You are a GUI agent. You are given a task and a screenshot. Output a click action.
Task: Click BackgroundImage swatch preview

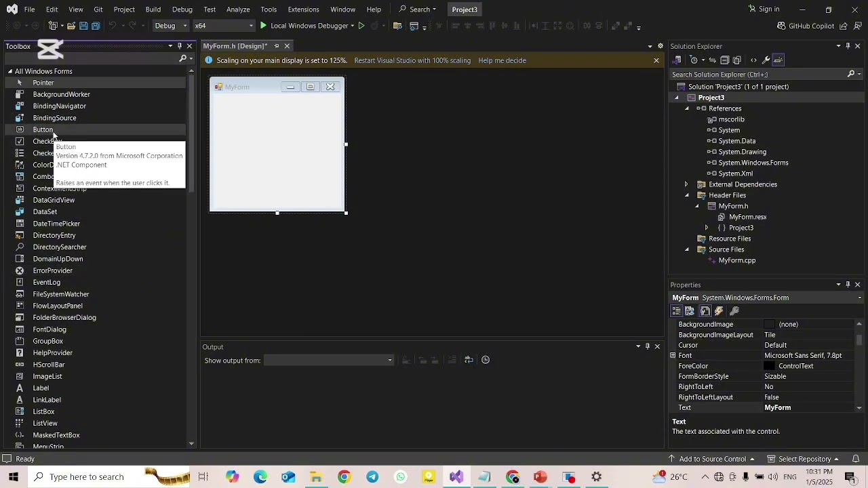pos(769,325)
